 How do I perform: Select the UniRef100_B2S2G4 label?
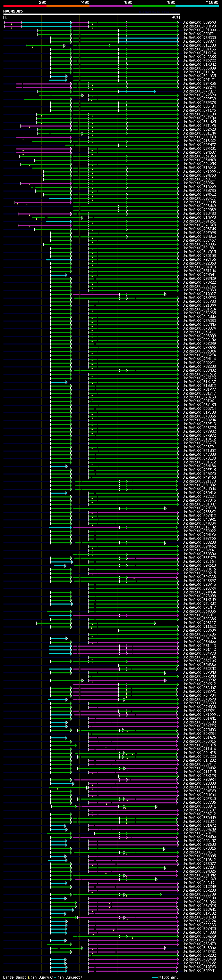click(199, 867)
